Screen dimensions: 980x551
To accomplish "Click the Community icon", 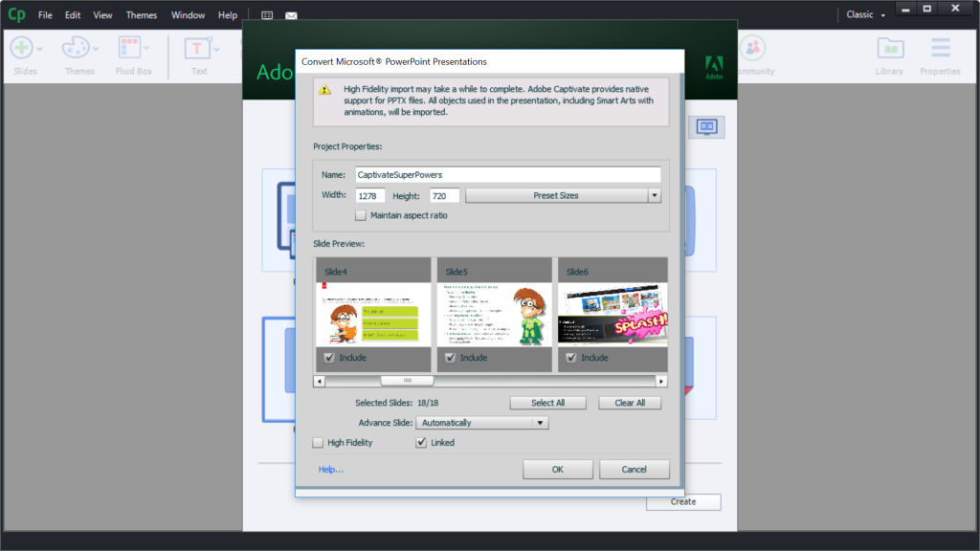I will [754, 47].
